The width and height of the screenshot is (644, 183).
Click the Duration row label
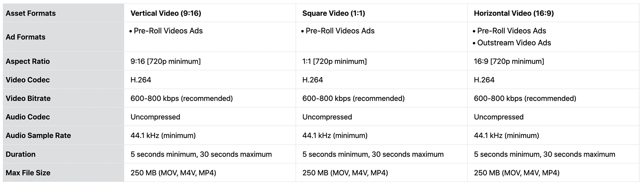coord(20,154)
